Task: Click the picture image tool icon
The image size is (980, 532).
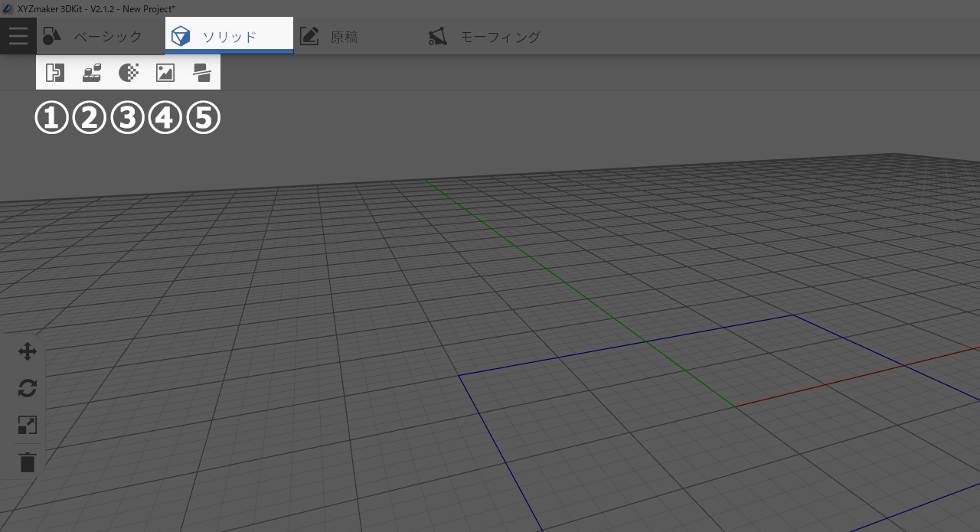Action: tap(165, 73)
